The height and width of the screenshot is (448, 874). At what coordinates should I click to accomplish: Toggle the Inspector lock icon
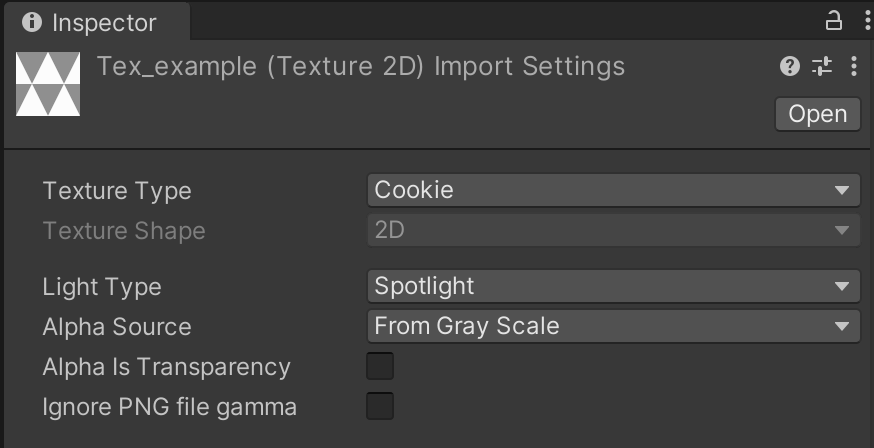[833, 21]
